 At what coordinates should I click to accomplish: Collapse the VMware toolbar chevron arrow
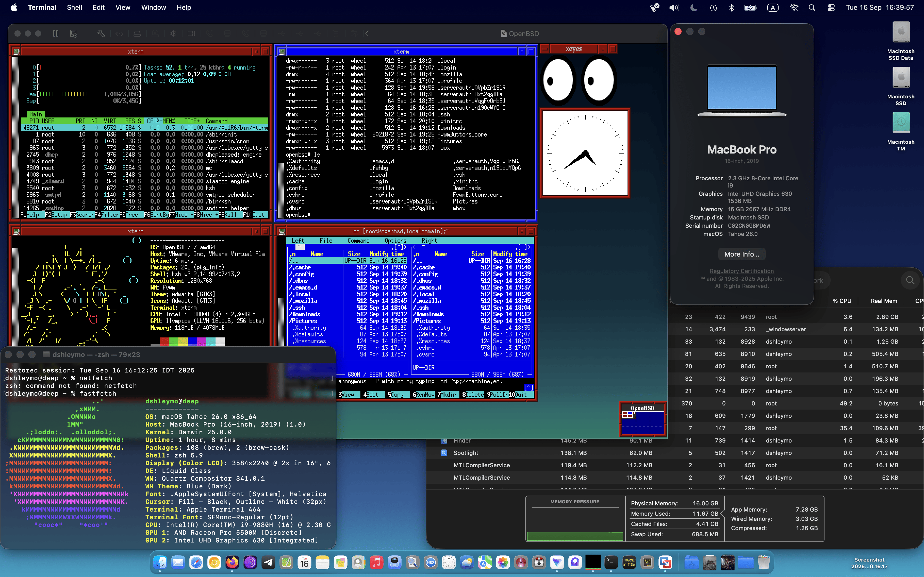(x=367, y=33)
